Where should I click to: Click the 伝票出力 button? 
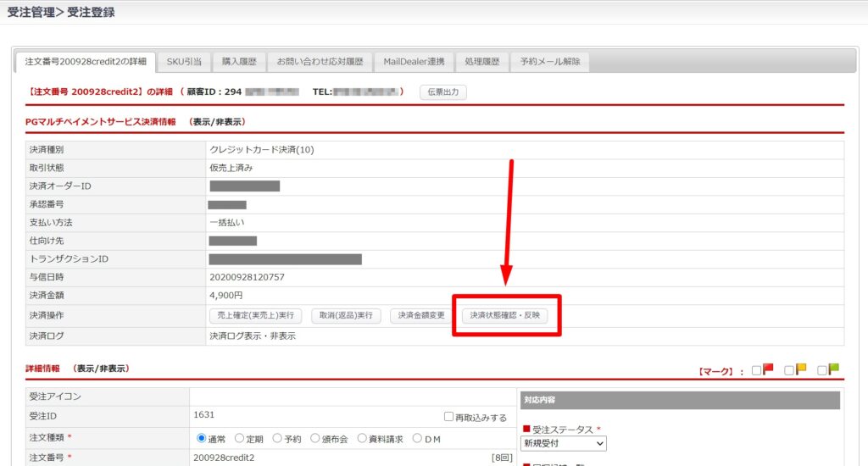point(442,92)
